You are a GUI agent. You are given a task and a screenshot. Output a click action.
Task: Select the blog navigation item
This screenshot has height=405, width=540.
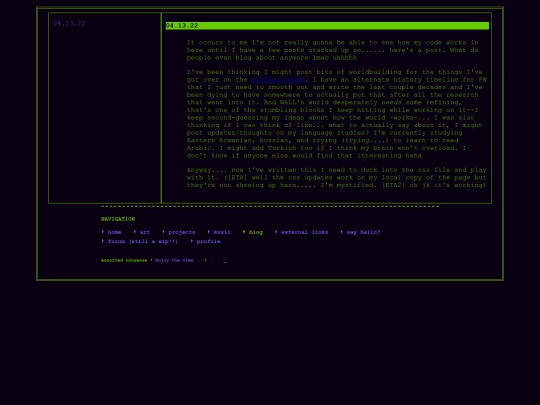click(x=256, y=232)
